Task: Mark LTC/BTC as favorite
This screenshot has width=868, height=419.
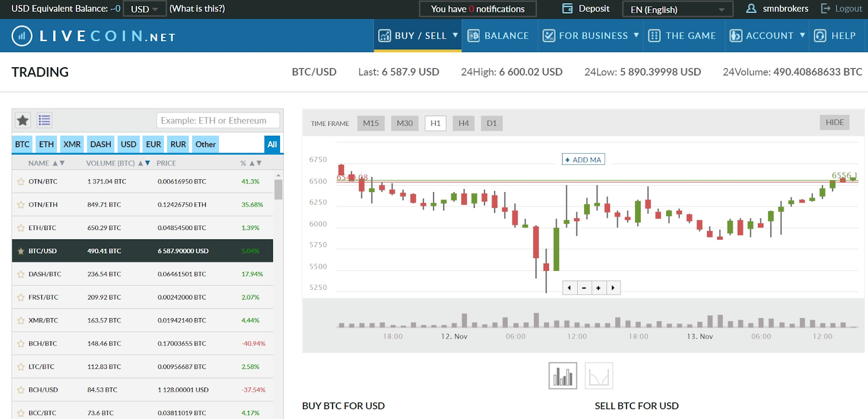Action: pos(21,367)
